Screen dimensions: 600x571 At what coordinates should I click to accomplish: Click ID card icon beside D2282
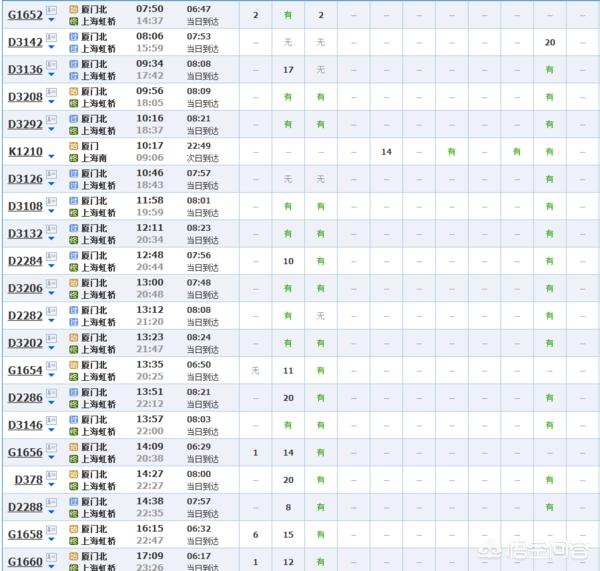point(51,310)
